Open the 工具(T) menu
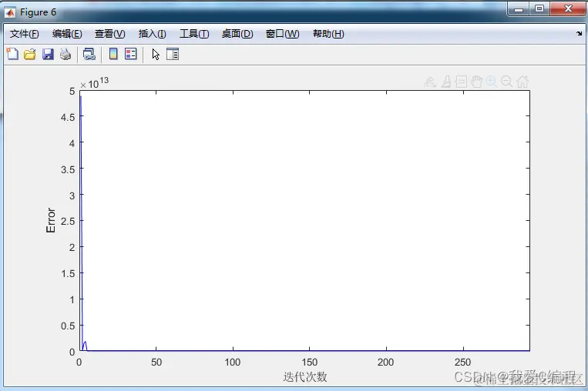 click(194, 34)
